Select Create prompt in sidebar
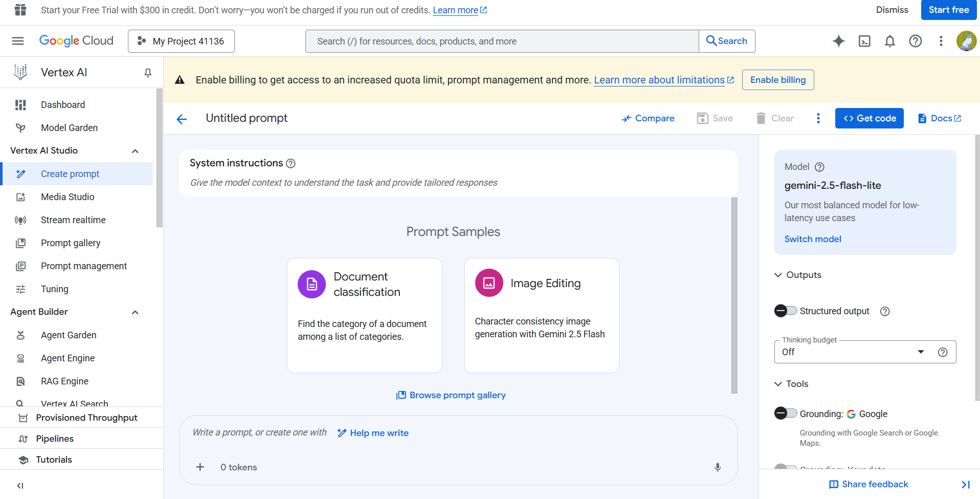 click(77, 174)
